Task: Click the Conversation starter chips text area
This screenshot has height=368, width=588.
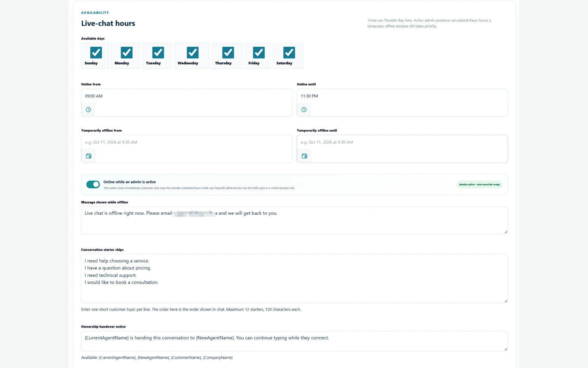Action: pyautogui.click(x=294, y=279)
